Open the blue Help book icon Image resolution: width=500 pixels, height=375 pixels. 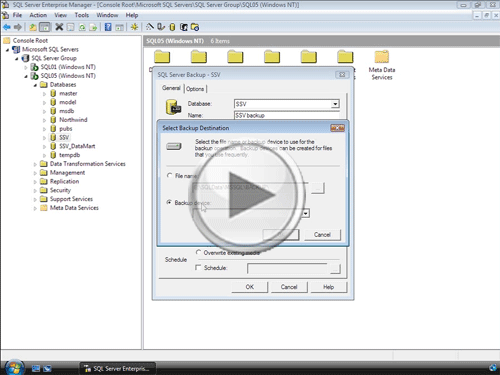point(108,27)
